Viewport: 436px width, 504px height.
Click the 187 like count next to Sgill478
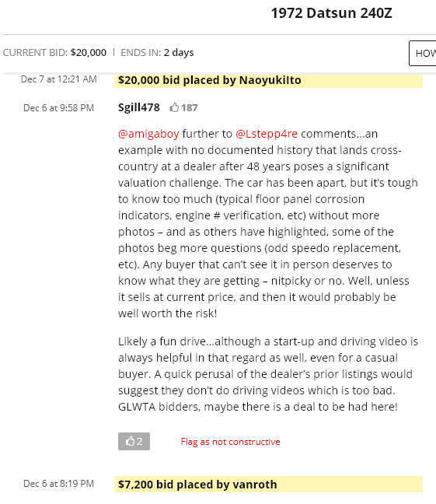coord(189,107)
